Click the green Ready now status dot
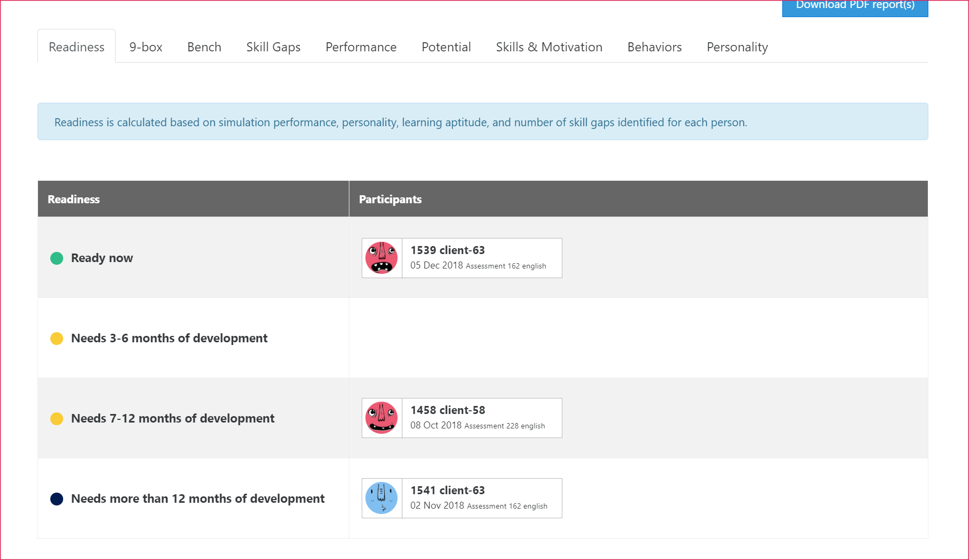The image size is (969, 560). click(57, 258)
